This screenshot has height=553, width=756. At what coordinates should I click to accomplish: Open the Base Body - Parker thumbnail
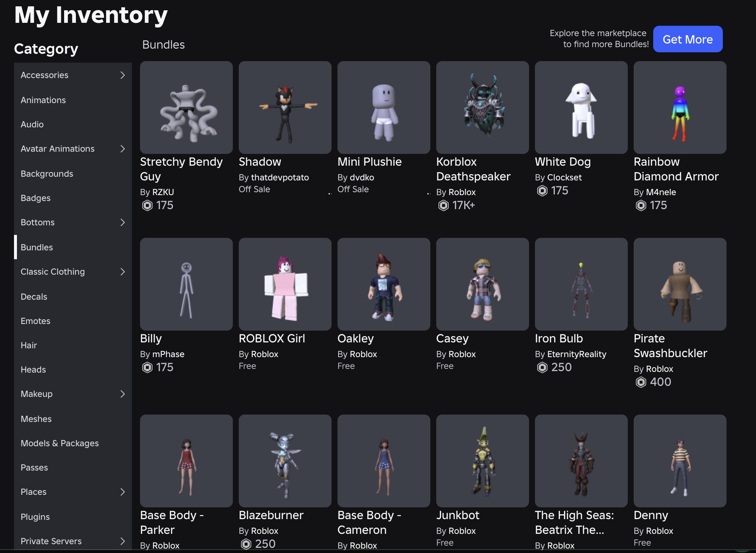(186, 461)
